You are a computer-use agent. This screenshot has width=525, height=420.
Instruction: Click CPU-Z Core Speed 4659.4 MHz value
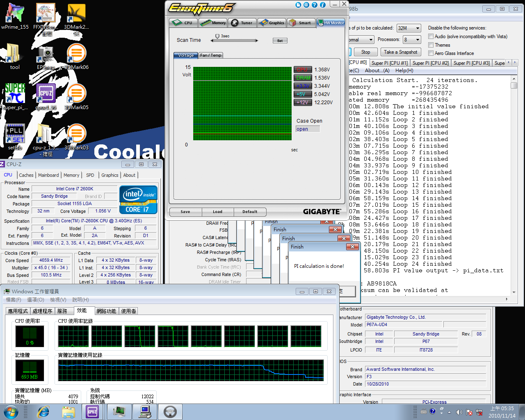[x=51, y=260]
